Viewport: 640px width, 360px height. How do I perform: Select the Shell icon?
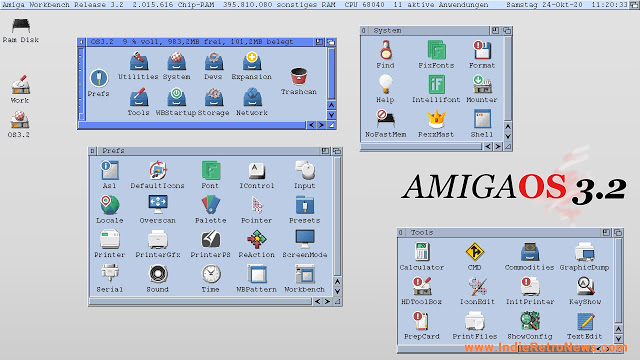[x=482, y=119]
